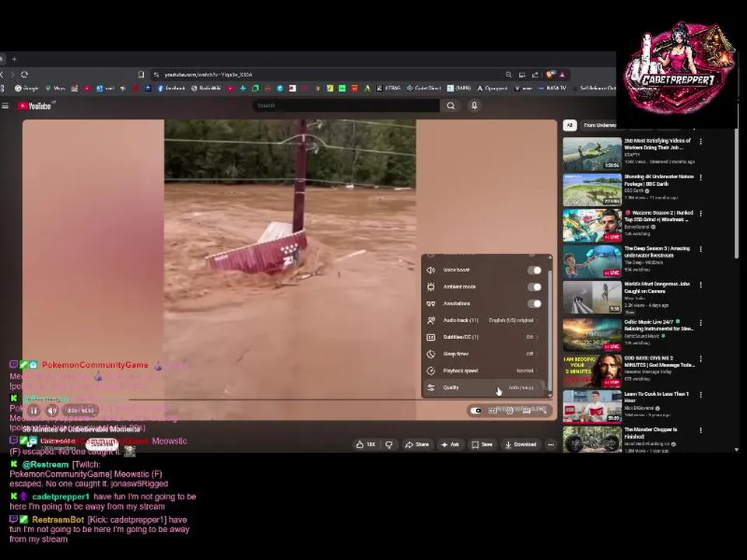
Task: Open 'Celtic Music Live 24/7' video title
Action: click(659, 325)
